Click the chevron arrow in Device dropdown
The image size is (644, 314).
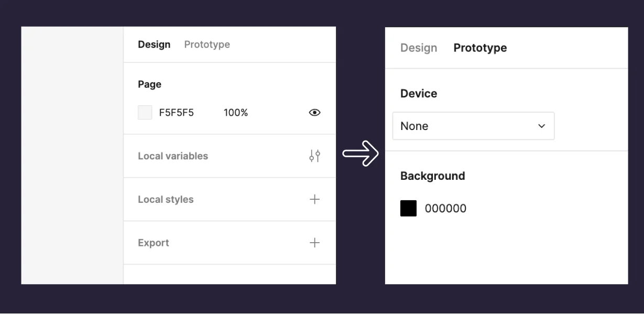click(x=542, y=126)
